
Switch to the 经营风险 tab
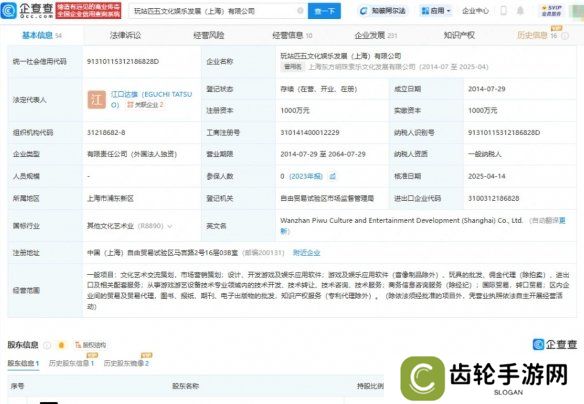tap(209, 35)
